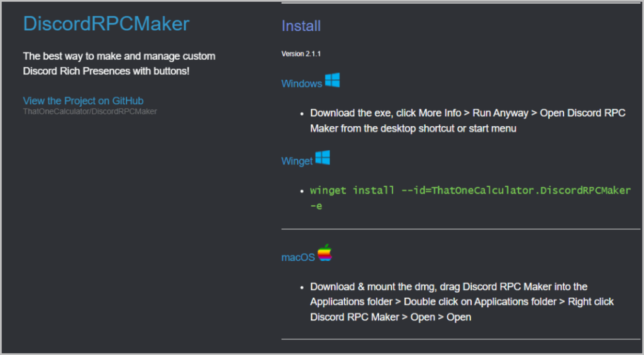Click the Download the exe instructions text
Screen dimensions: 644x355
pyautogui.click(x=468, y=121)
